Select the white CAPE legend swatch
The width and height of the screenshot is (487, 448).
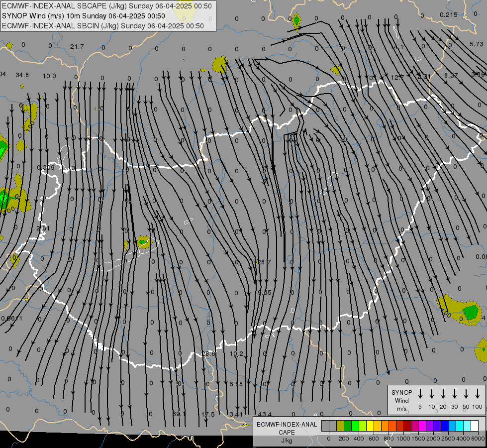(475, 426)
